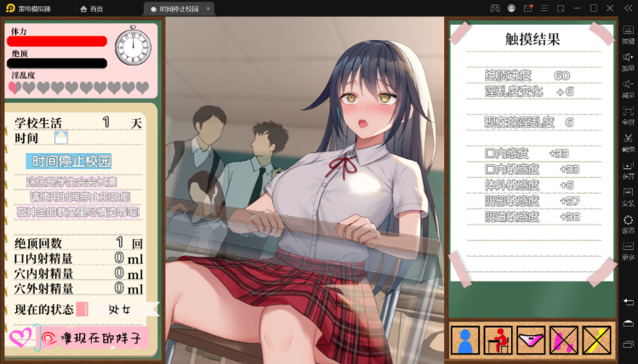
Task: Open the emulator hamburger menu
Action: click(x=544, y=9)
